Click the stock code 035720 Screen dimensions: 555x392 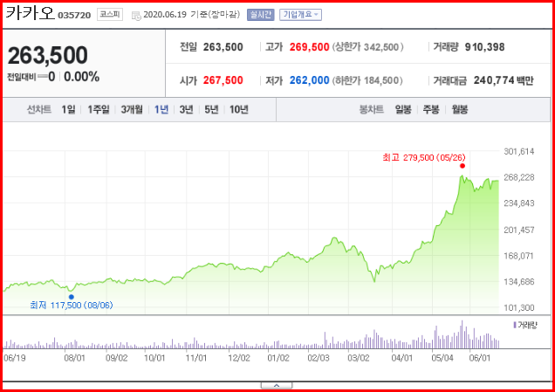tap(74, 15)
